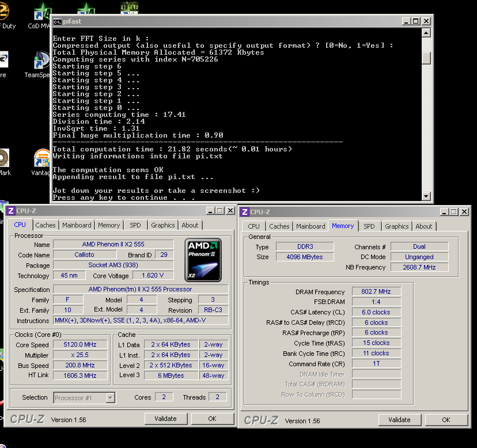Click the Level 3 cache value 6 MBytes
This screenshot has height=448, width=477.
pos(171,375)
